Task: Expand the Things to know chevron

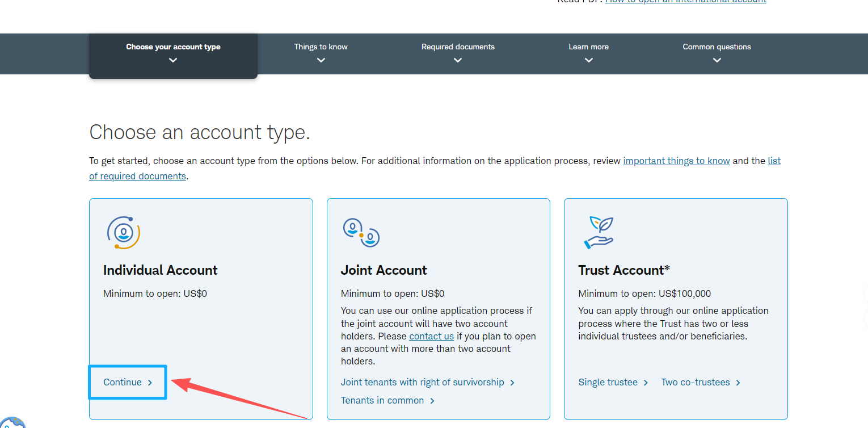Action: coord(321,60)
